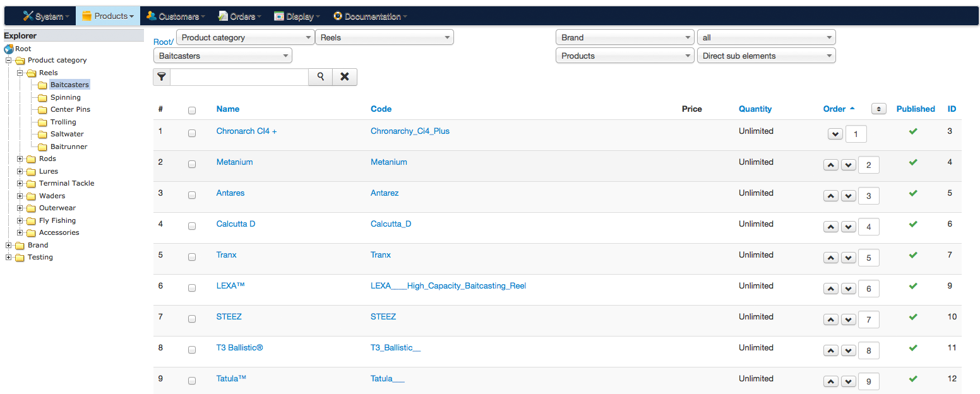This screenshot has height=394, width=980.
Task: Toggle published checkmark for LEXA
Action: pyautogui.click(x=913, y=286)
